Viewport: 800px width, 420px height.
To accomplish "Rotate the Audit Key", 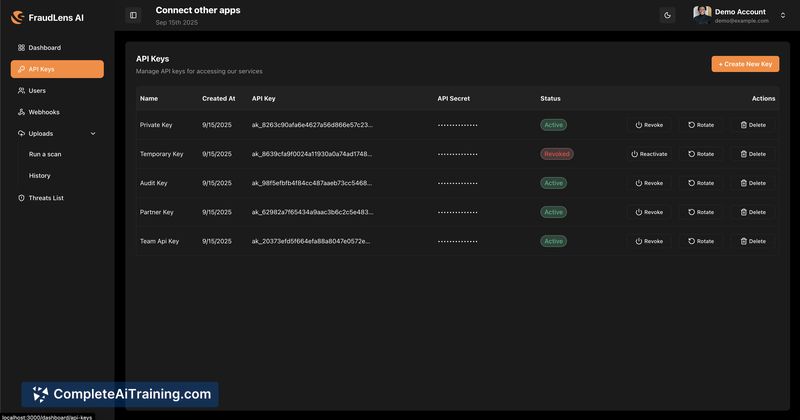I will coord(701,183).
